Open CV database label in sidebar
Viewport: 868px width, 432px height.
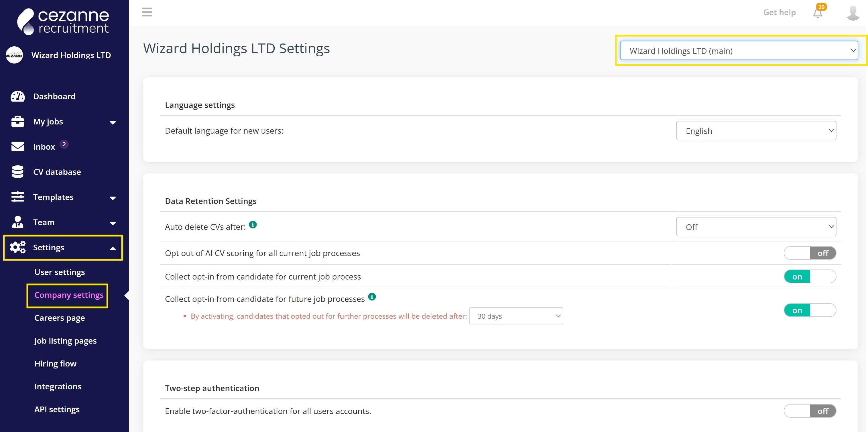57,172
